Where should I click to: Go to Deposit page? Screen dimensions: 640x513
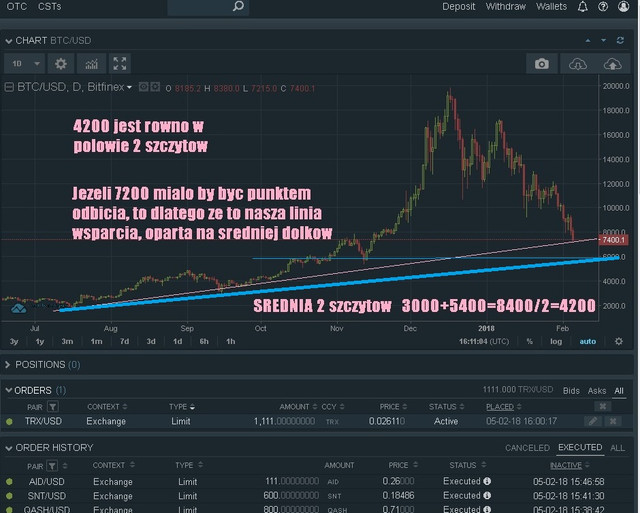pos(458,7)
